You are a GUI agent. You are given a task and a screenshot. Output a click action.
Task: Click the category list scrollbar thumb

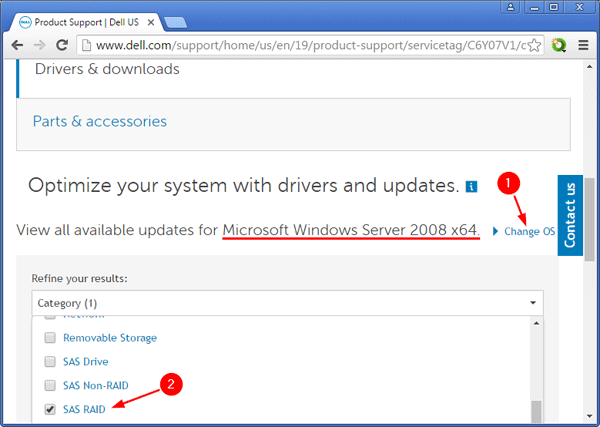coord(537,410)
